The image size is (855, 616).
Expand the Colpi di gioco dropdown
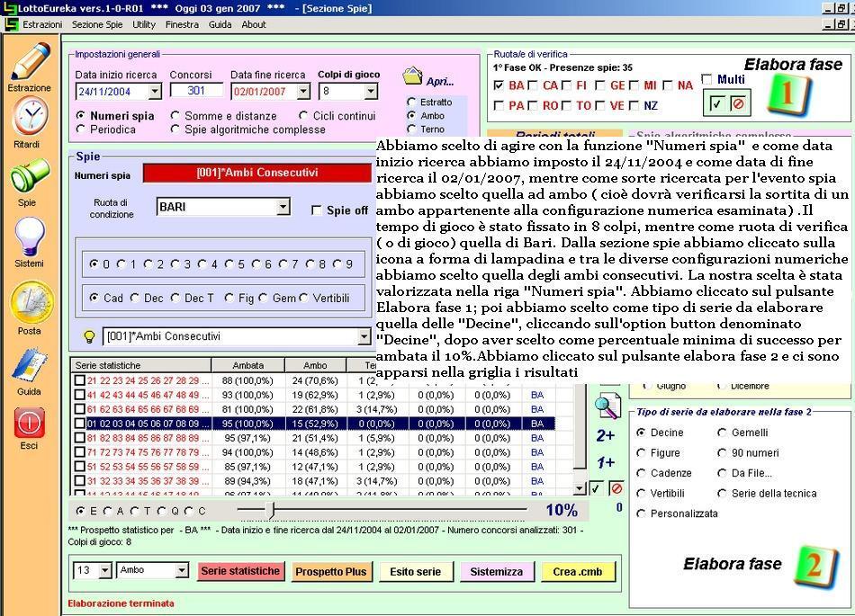point(371,92)
